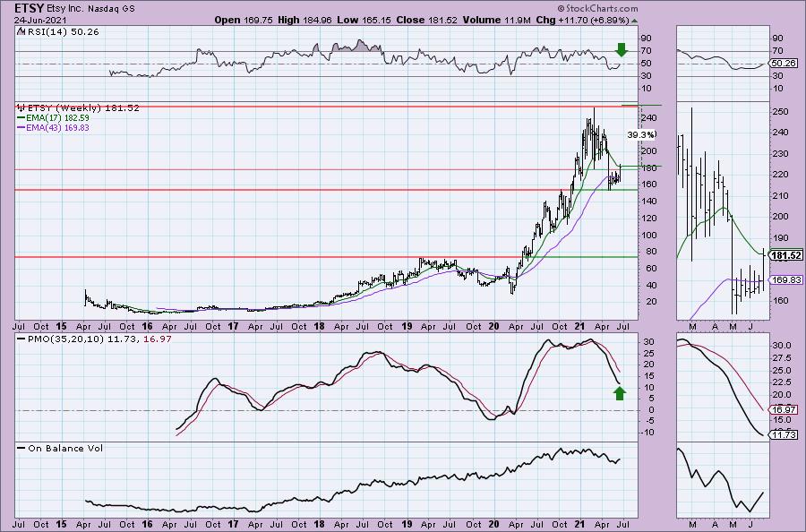Click the 'Nasdaq GS' exchange label
The image size is (806, 532).
[112, 9]
